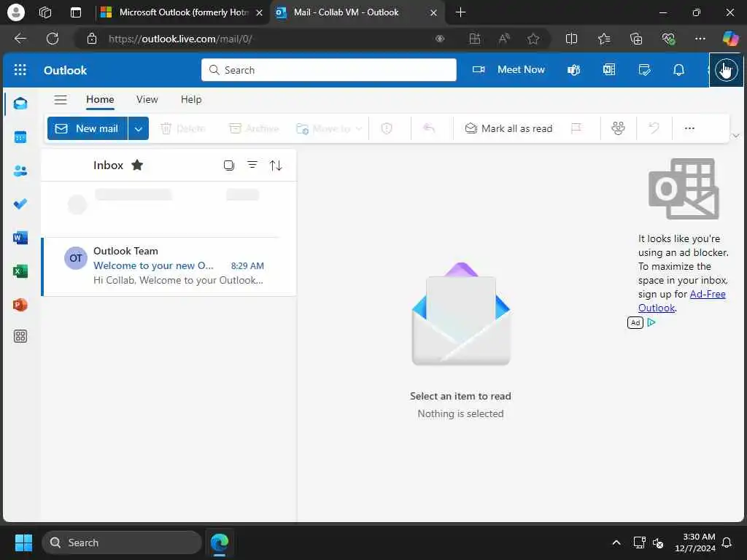The width and height of the screenshot is (747, 560).
Task: Click the Delete trash toolbar button
Action: (x=183, y=128)
